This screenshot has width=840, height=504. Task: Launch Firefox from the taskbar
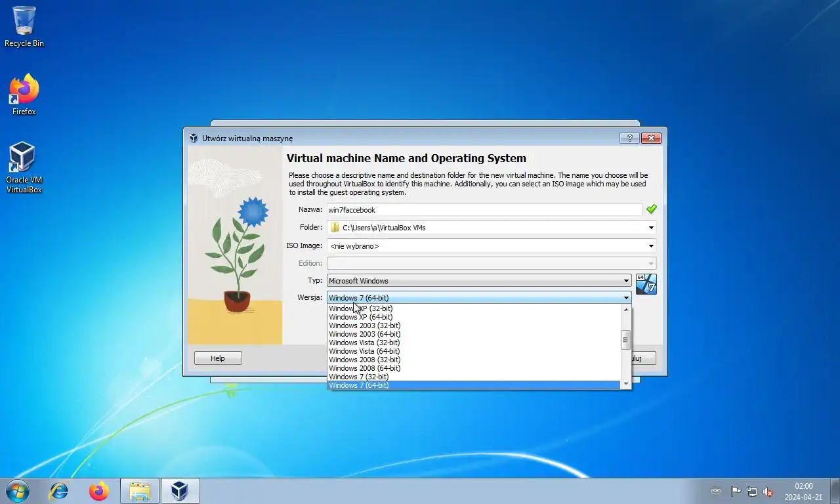(99, 491)
